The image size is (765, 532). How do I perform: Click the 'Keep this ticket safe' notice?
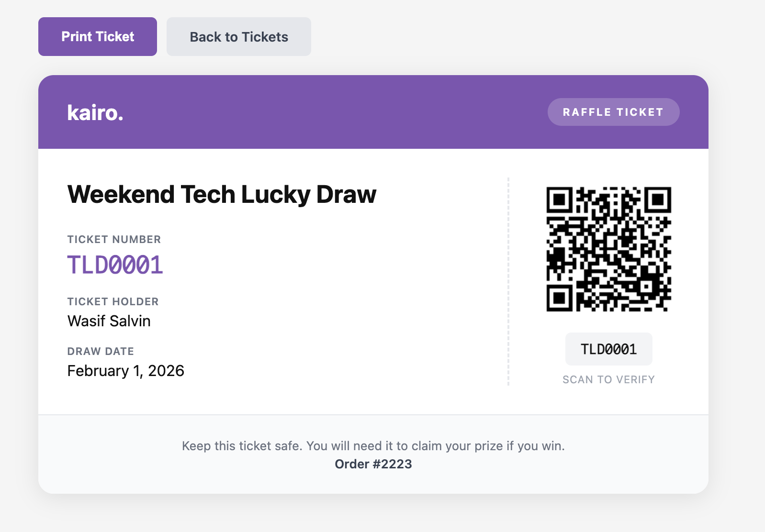click(x=373, y=446)
